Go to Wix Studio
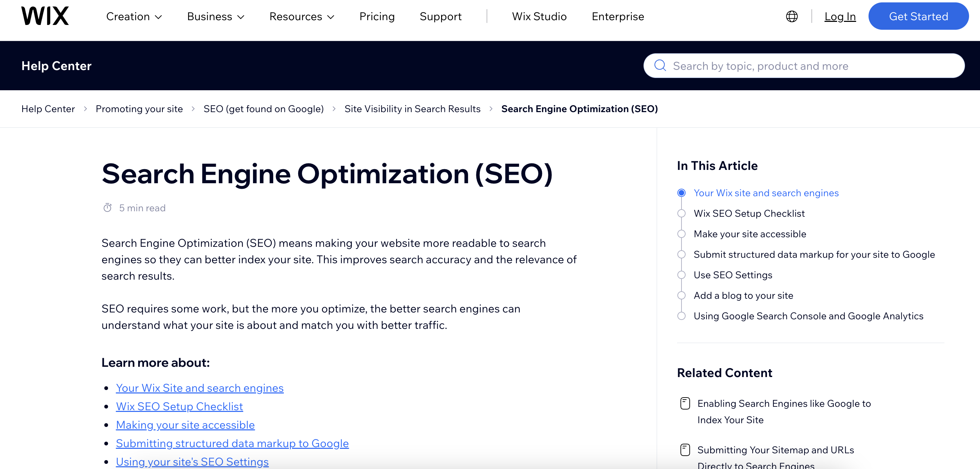 pos(539,16)
